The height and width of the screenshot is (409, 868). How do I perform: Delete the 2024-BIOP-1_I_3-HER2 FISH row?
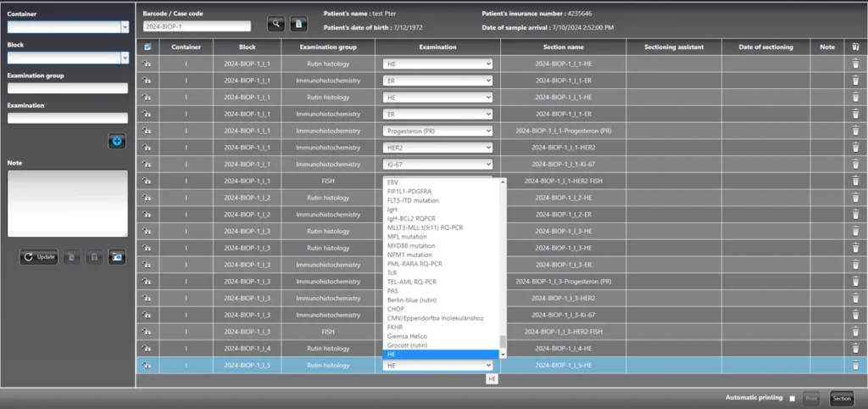tap(855, 332)
